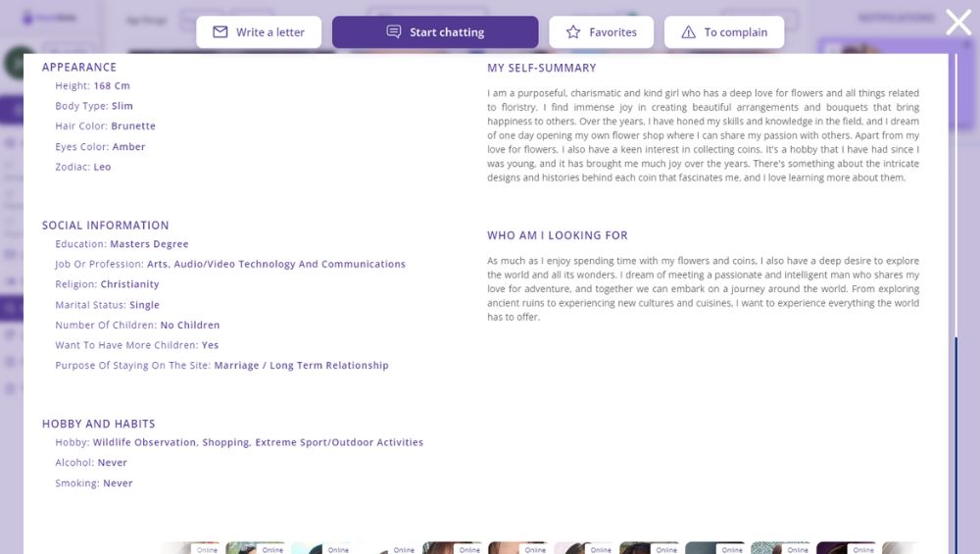Click the Number Of Children value No Children
Viewport: 980px width, 554px height.
point(190,326)
